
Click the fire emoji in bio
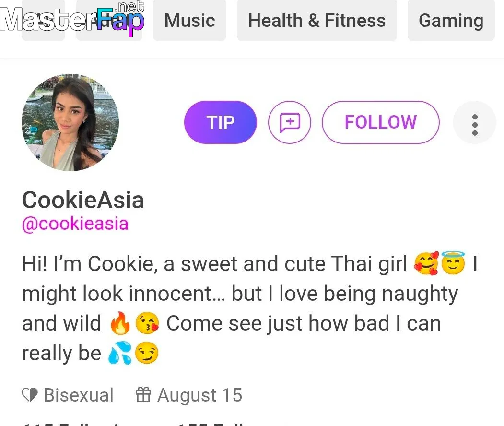120,323
